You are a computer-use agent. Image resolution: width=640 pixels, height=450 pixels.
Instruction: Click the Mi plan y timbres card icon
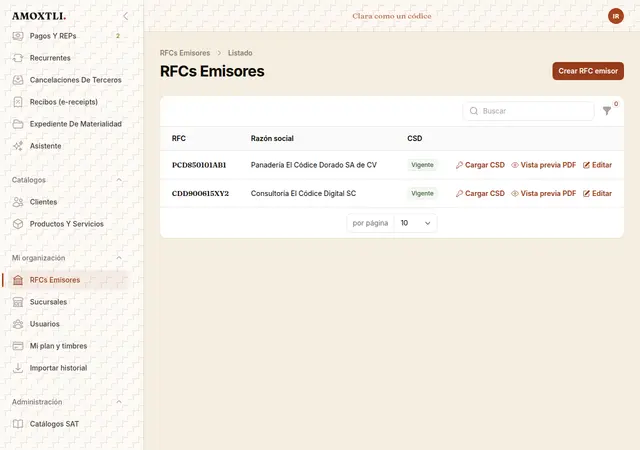tap(18, 346)
